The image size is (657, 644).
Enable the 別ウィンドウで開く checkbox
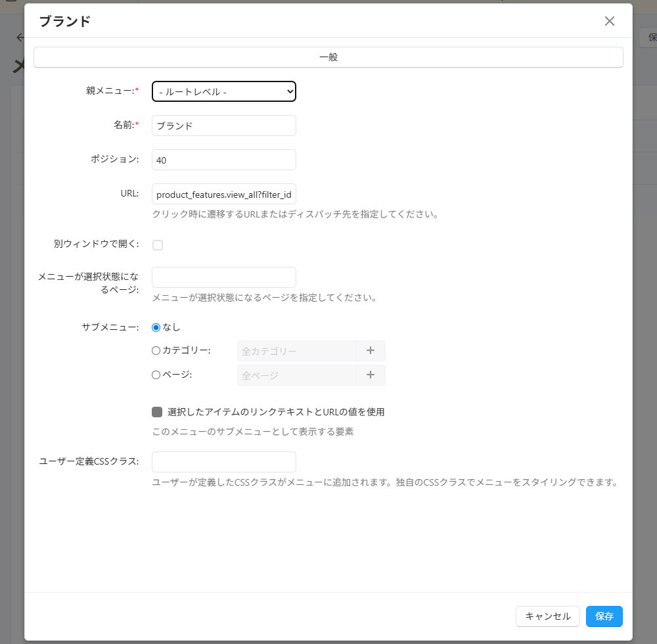tap(158, 245)
